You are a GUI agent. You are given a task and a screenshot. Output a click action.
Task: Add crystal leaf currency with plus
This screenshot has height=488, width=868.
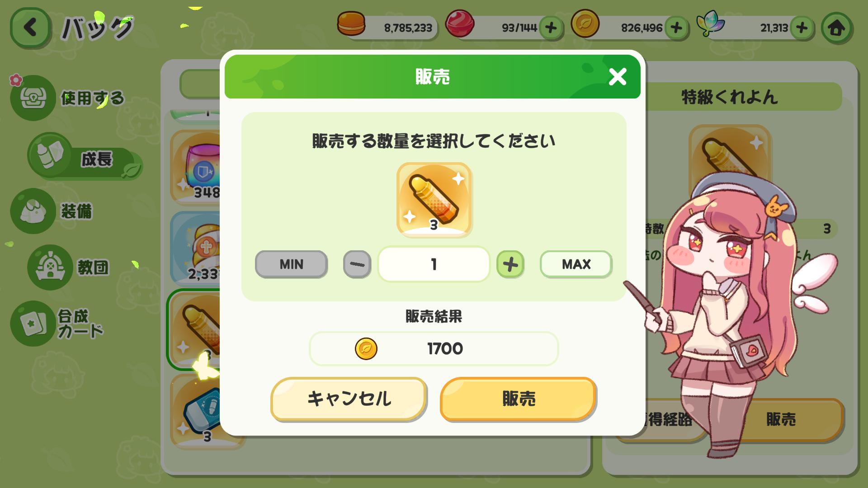(802, 28)
